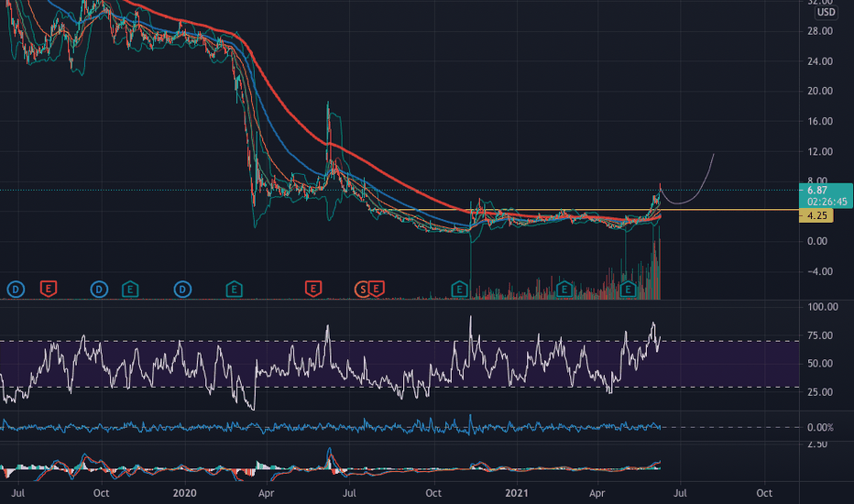
Task: Click the 6.87 current price label
Action: pyautogui.click(x=817, y=191)
